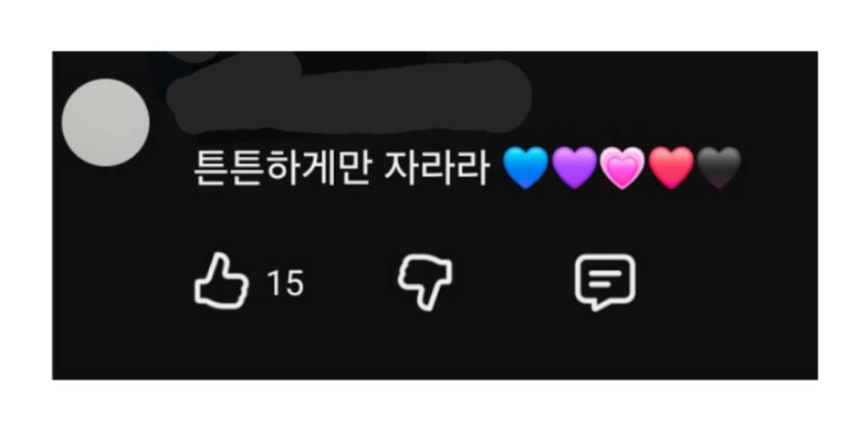This screenshot has height=431, width=868.
Task: Click the black heart emoji
Action: tap(718, 167)
